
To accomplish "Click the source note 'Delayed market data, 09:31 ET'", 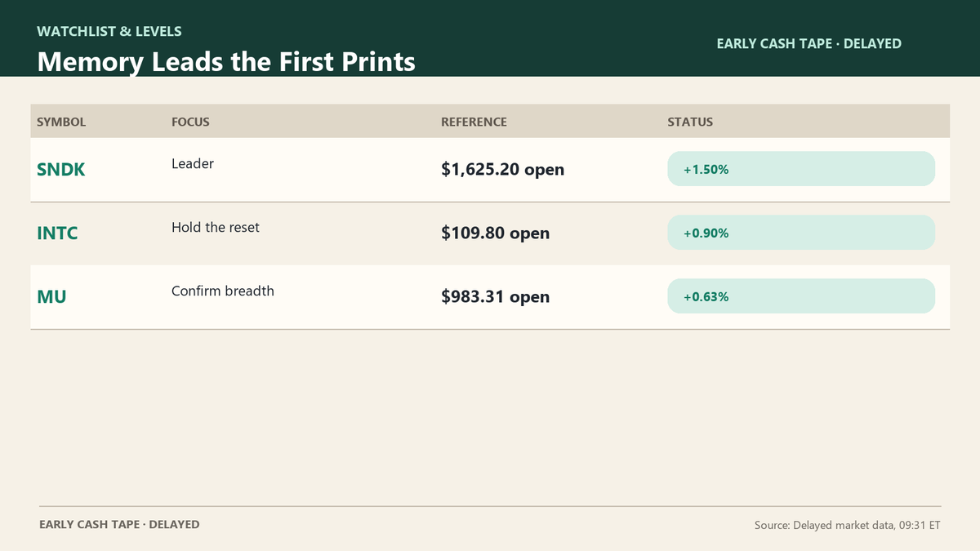I will 848,526.
